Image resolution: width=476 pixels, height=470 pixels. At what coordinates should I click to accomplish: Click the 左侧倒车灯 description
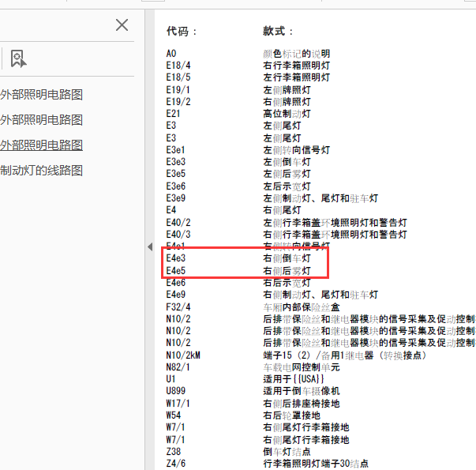point(287,162)
